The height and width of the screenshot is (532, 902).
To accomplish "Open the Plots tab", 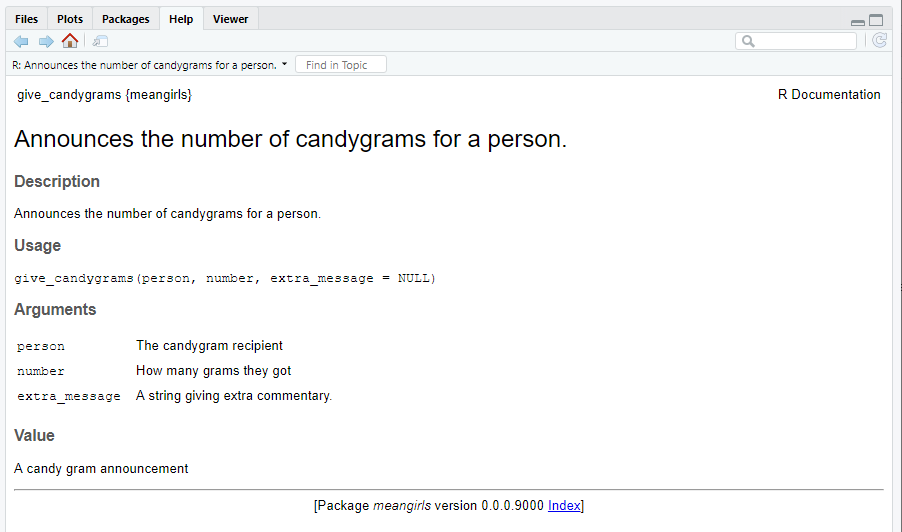I will (x=70, y=19).
